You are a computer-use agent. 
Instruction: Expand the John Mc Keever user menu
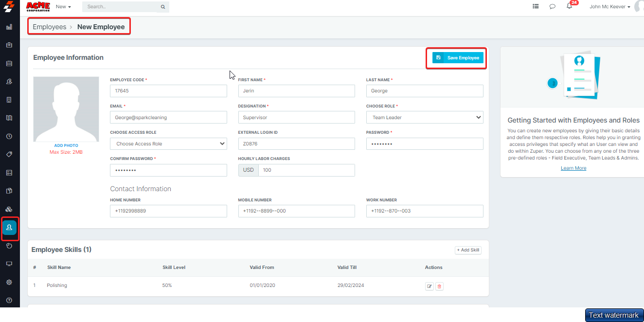click(x=609, y=7)
